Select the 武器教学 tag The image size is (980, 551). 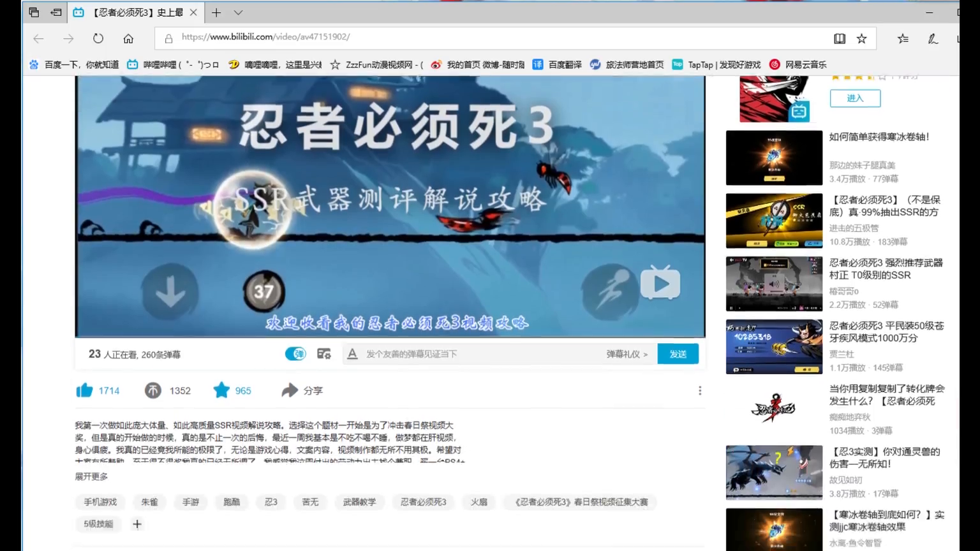[x=359, y=502]
